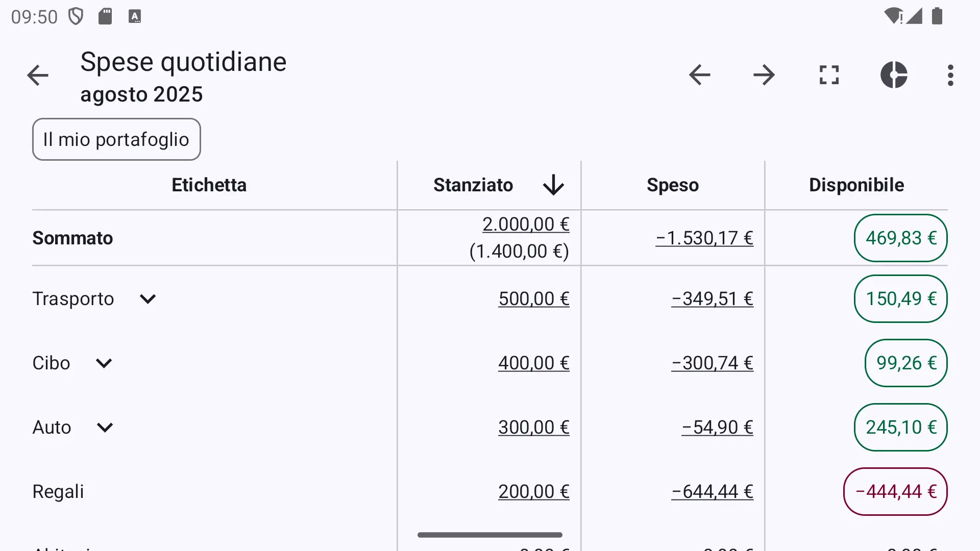Go to the previous month

699,75
